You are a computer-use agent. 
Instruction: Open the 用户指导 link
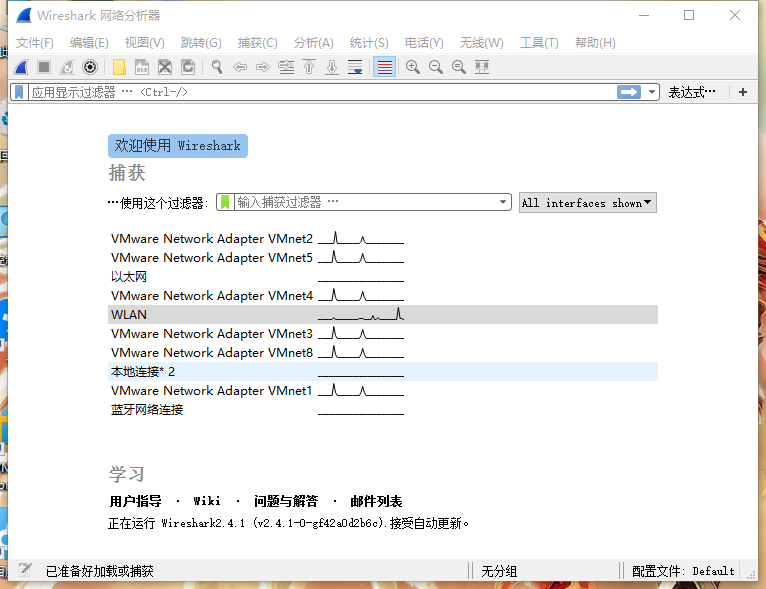click(x=135, y=501)
